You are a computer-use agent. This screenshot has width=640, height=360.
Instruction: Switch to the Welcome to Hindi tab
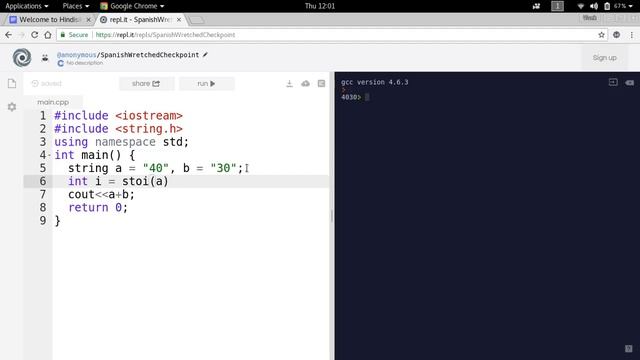[x=49, y=20]
